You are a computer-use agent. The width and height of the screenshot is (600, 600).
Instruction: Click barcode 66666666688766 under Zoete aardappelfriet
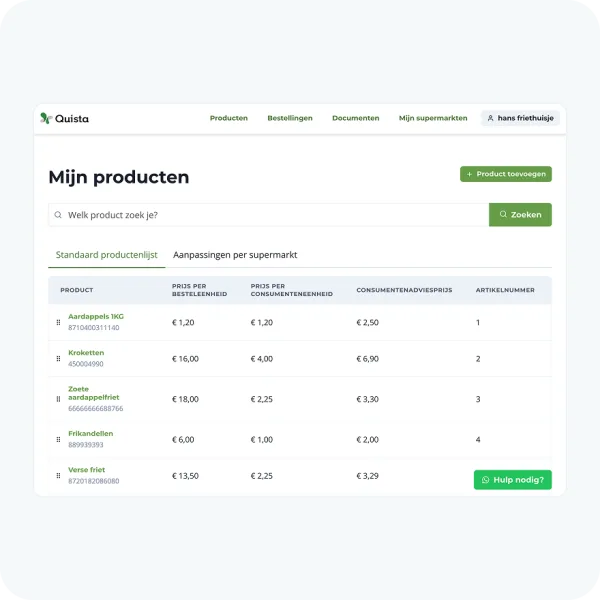point(96,409)
